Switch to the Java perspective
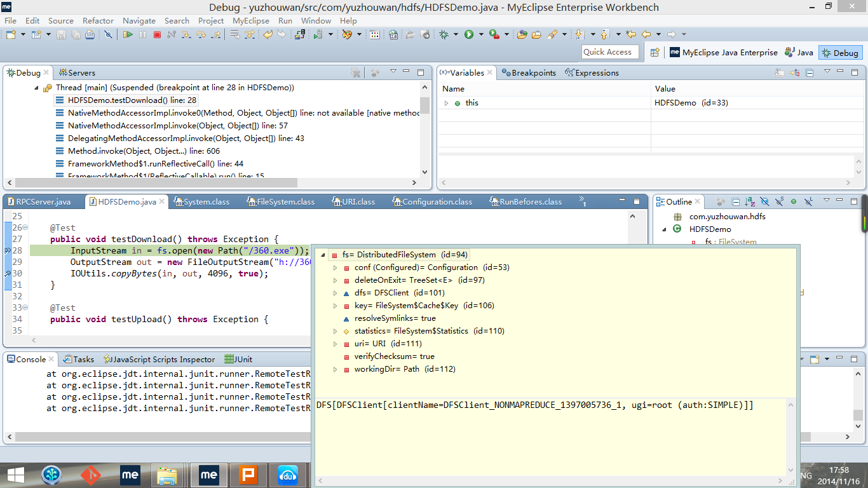The image size is (868, 488). pyautogui.click(x=799, y=53)
